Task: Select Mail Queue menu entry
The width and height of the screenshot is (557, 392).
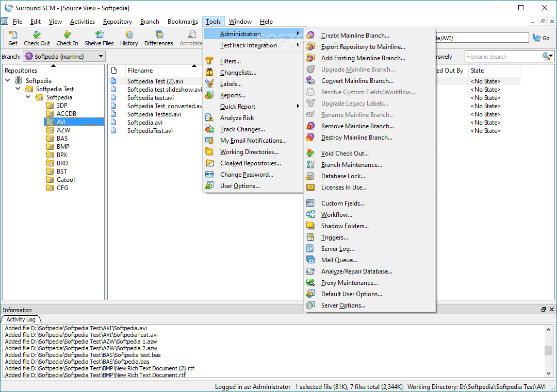Action: (370, 260)
